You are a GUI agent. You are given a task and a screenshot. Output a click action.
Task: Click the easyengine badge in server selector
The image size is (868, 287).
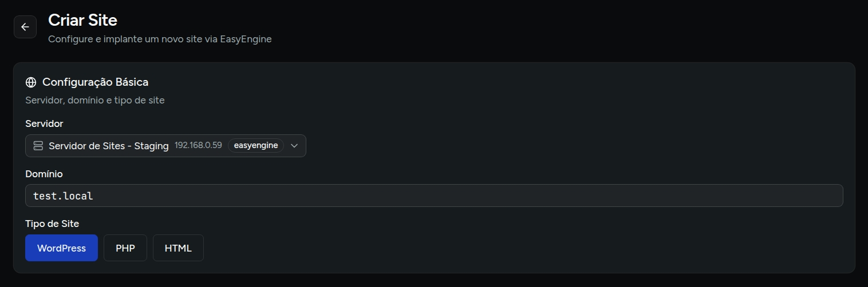point(255,146)
